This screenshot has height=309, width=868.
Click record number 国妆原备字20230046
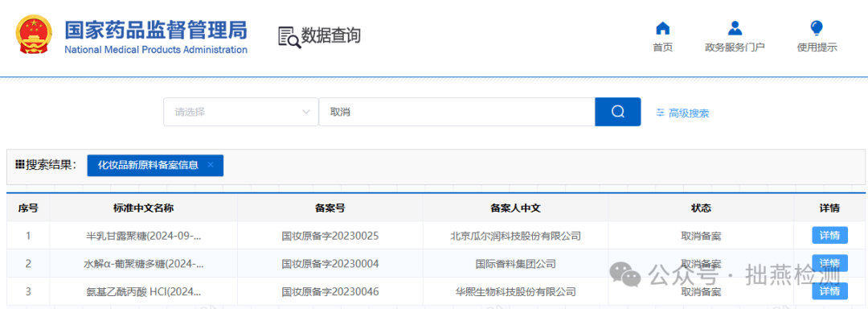click(x=330, y=291)
